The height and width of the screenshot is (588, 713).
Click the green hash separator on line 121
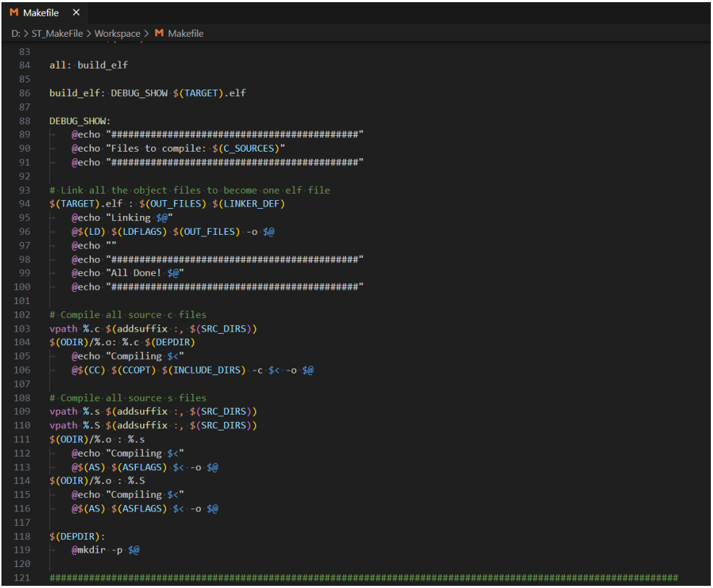tap(364, 578)
